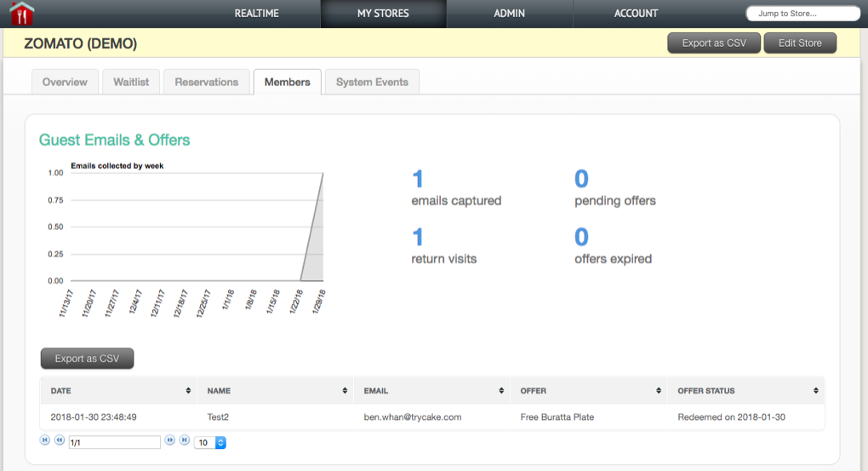Click the email ben.whan@trycake.com

coord(413,416)
